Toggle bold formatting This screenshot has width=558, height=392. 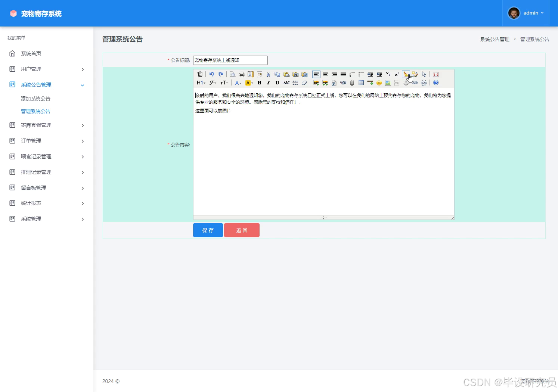tap(259, 83)
